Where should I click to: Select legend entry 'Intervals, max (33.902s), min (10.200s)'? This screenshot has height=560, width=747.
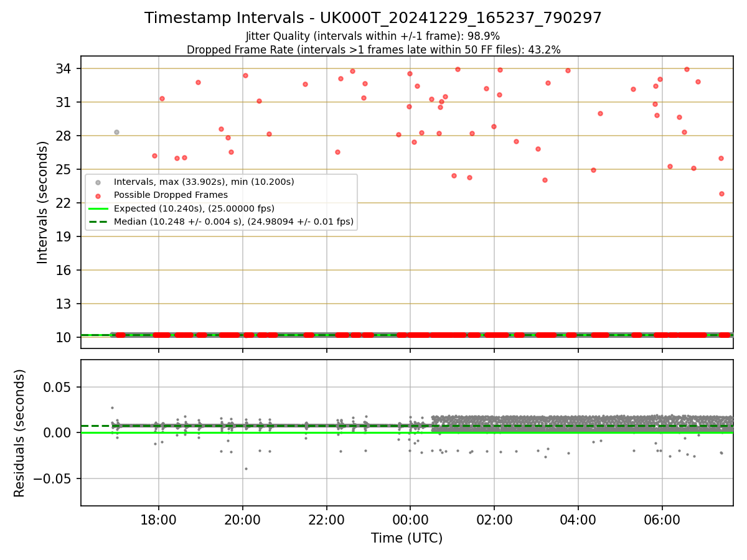click(x=204, y=182)
